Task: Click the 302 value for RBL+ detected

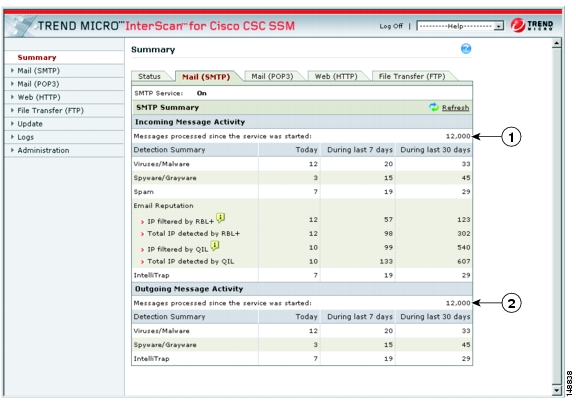Action: pos(464,234)
